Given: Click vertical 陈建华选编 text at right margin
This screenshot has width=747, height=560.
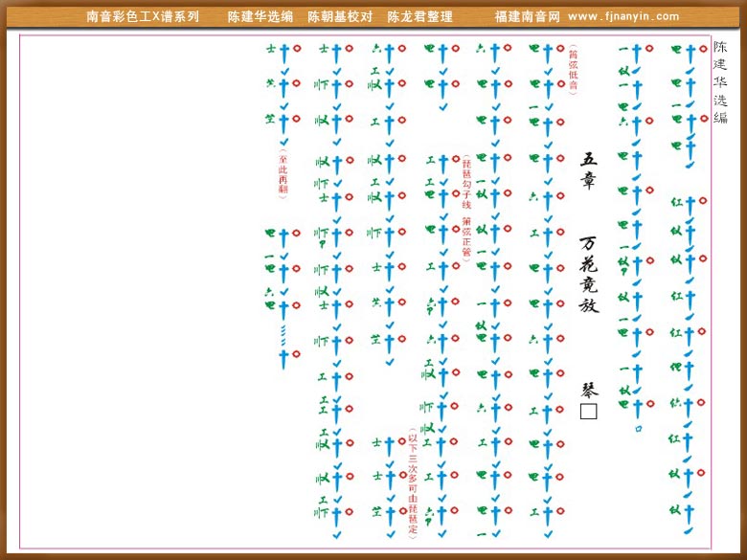Looking at the screenshot, I should click(x=721, y=82).
